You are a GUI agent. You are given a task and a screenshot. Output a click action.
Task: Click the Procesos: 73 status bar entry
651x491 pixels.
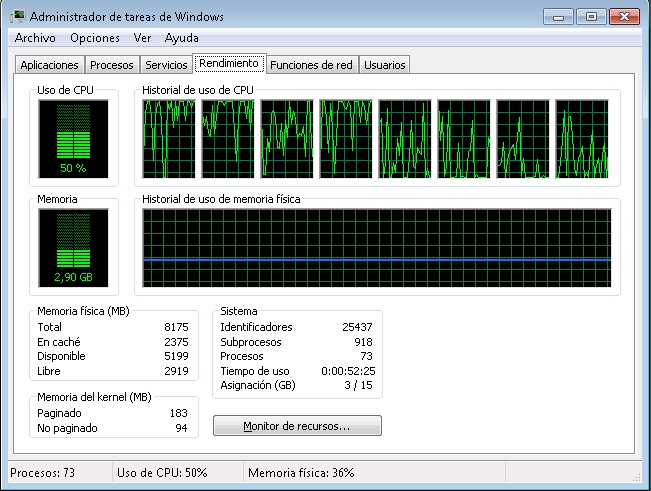click(x=42, y=473)
